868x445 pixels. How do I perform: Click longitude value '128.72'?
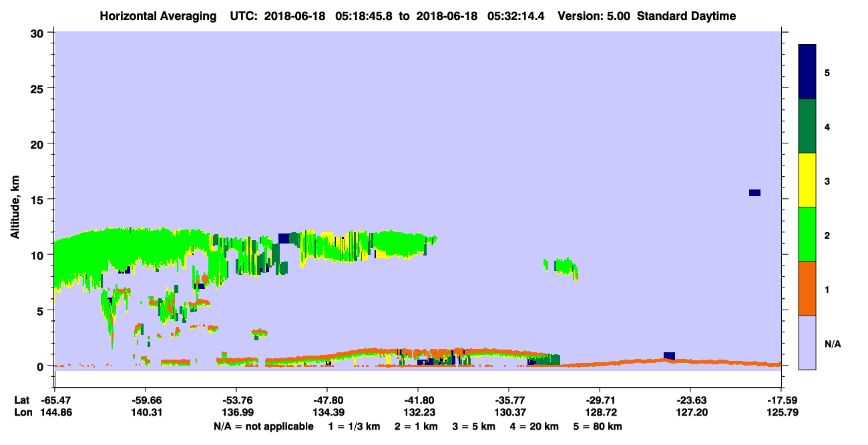coord(600,412)
